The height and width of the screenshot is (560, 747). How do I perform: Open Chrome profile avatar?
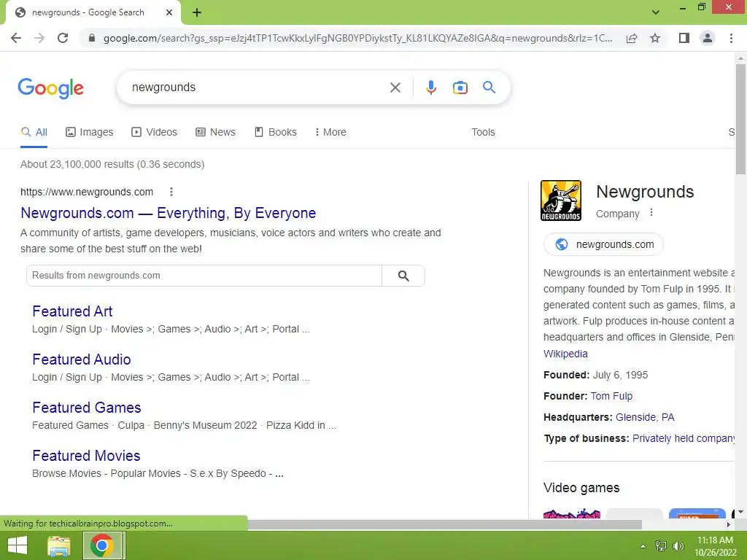tap(708, 38)
